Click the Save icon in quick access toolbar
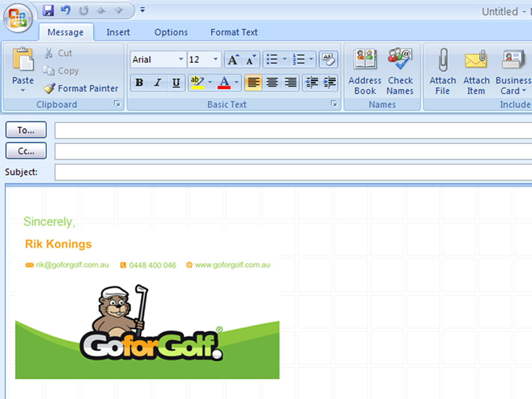 point(48,10)
